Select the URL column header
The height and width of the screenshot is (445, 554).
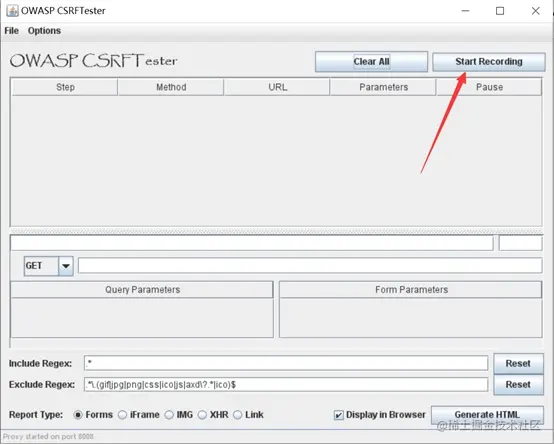(277, 87)
